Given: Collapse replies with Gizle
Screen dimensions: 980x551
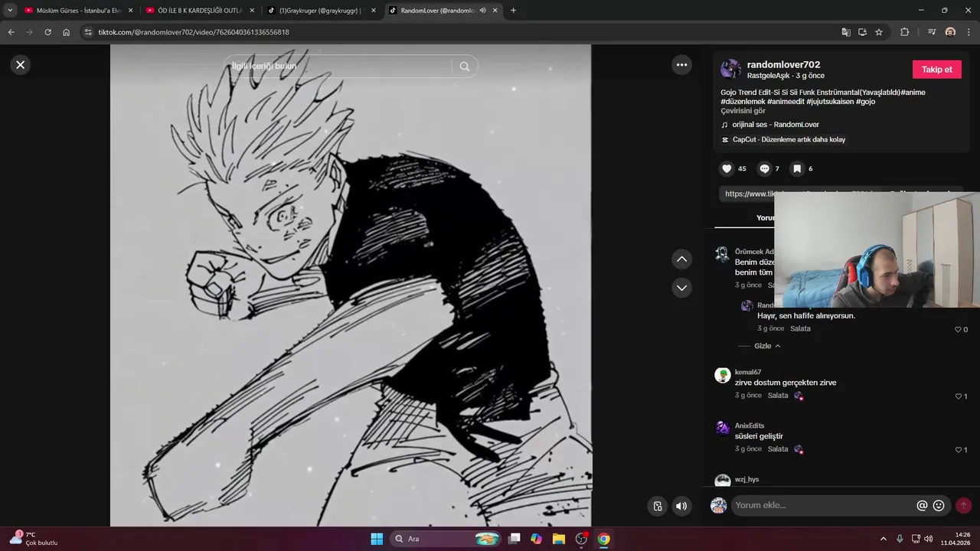Looking at the screenshot, I should 767,346.
